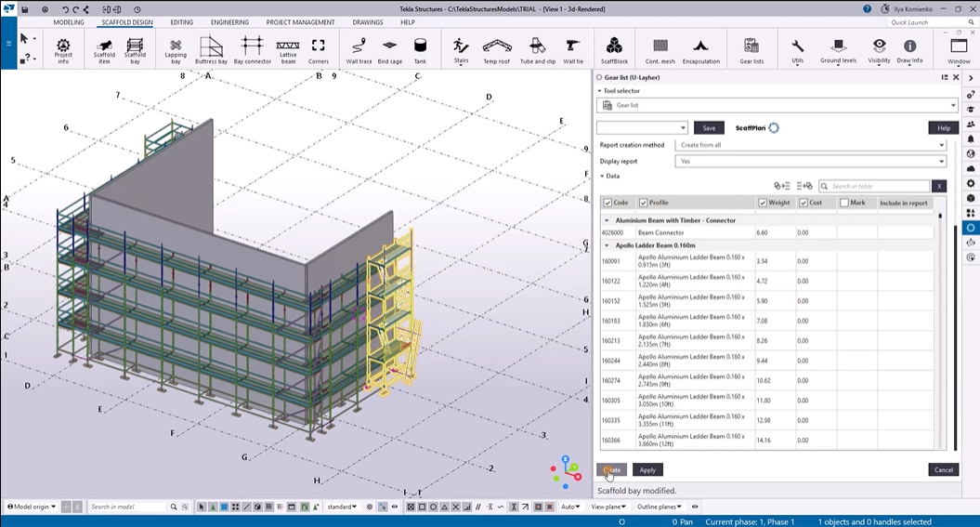Open the Display report dropdown
Viewport: 980px width, 527px height.
tap(811, 162)
